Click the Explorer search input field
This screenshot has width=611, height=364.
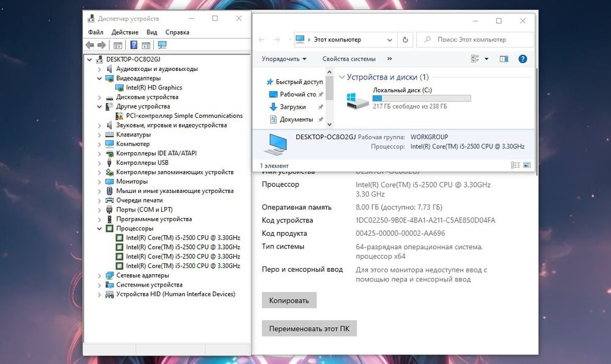click(475, 40)
